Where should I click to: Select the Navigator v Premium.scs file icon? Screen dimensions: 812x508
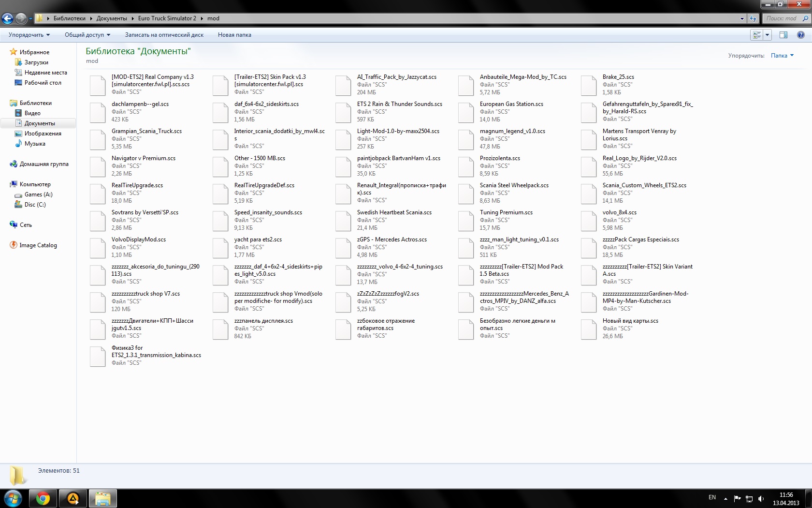[98, 166]
